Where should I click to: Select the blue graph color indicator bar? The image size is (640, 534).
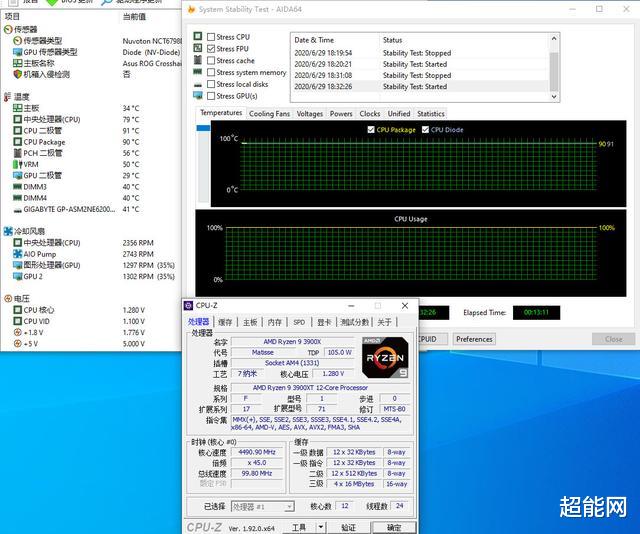coord(203,128)
